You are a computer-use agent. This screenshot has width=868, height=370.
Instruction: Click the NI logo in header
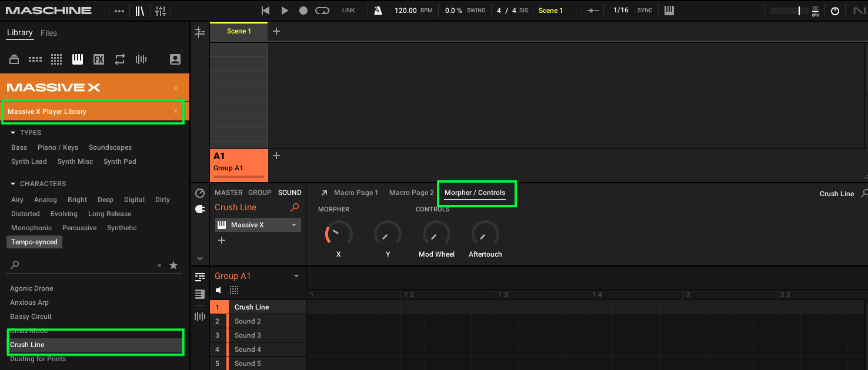point(859,11)
